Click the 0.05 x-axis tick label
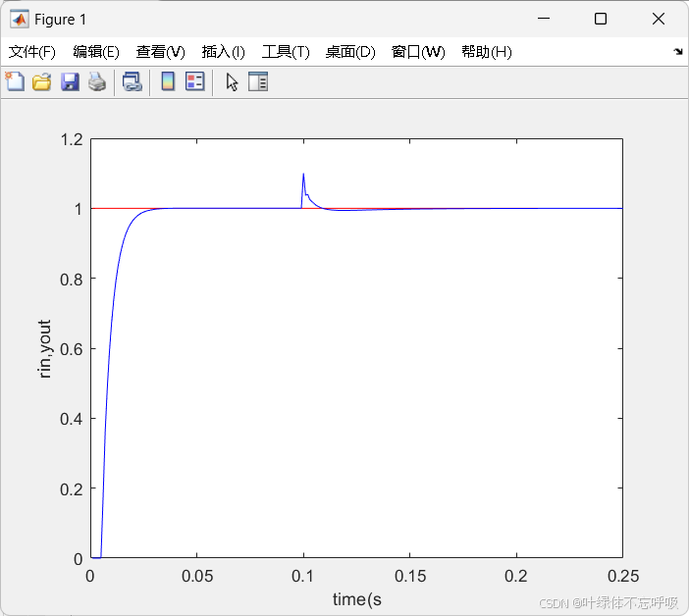Image resolution: width=689 pixels, height=616 pixels. tap(197, 576)
